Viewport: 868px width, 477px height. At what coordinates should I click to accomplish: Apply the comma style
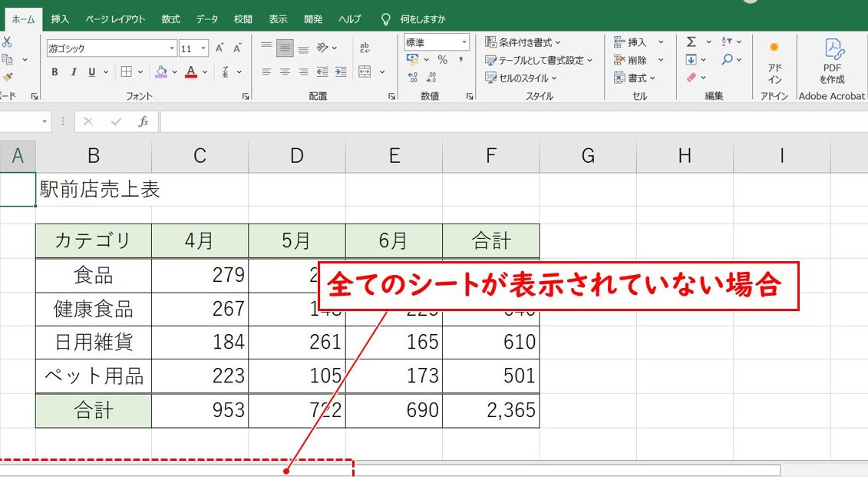pos(460,59)
